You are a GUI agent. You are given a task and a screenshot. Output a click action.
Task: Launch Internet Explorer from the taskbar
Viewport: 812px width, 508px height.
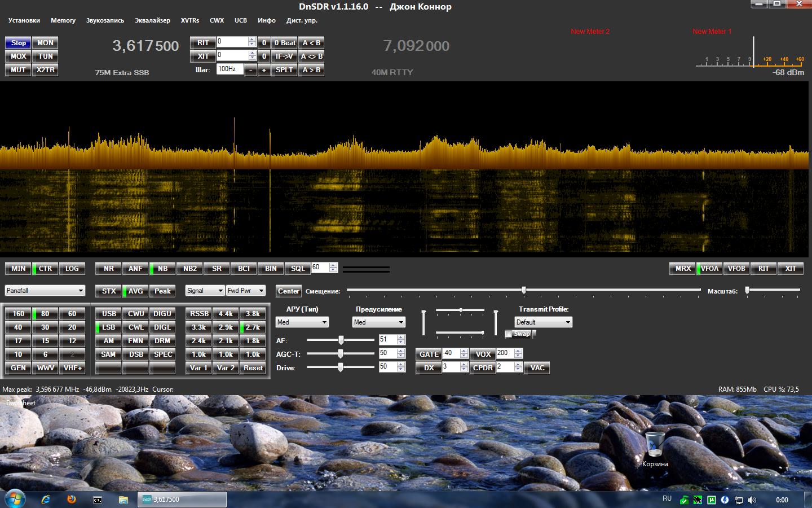tap(46, 500)
